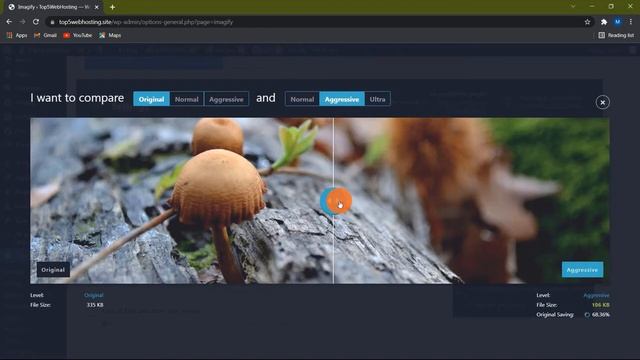Click the Original level value text

93,295
